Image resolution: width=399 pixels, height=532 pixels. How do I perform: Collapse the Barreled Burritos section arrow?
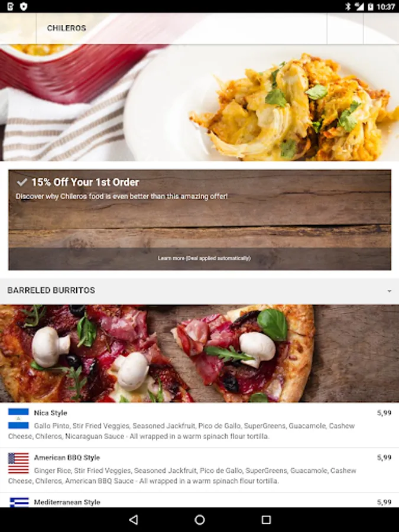(389, 291)
